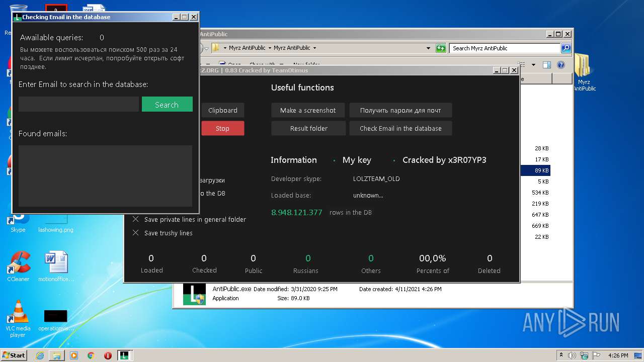The image size is (644, 362).
Task: Close the Checking Email window
Action: tap(194, 17)
